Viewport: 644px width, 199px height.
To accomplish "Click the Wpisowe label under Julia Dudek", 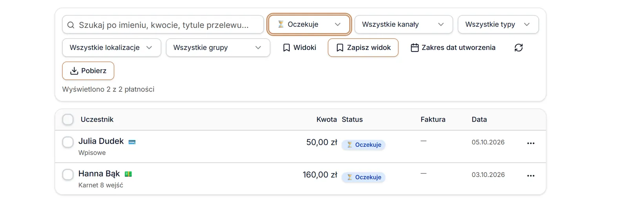I will tap(92, 153).
